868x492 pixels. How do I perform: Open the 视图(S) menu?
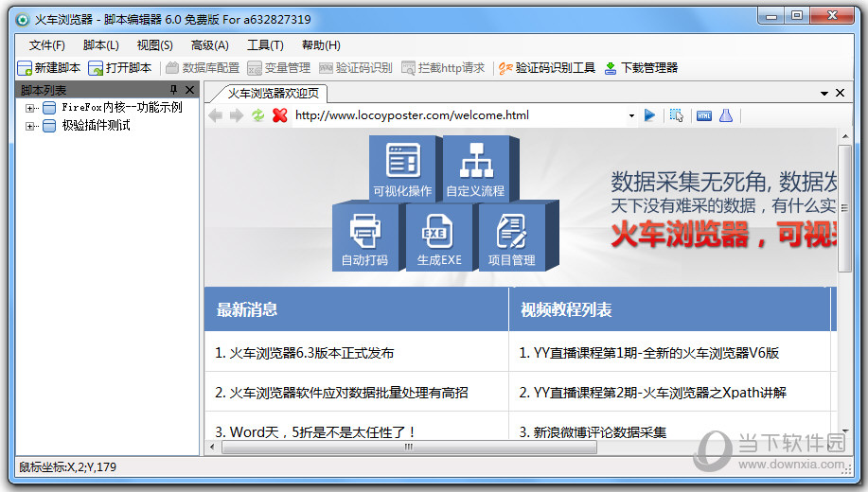pyautogui.click(x=154, y=45)
